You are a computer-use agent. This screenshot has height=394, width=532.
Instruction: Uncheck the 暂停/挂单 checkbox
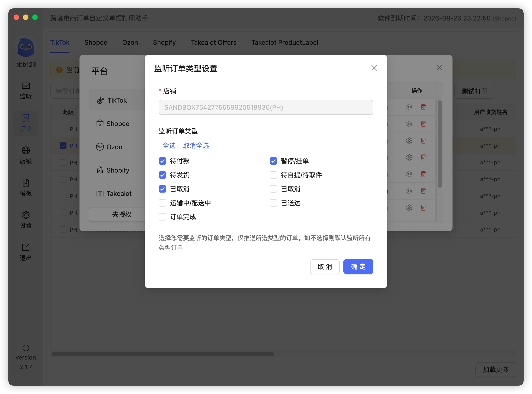[273, 161]
